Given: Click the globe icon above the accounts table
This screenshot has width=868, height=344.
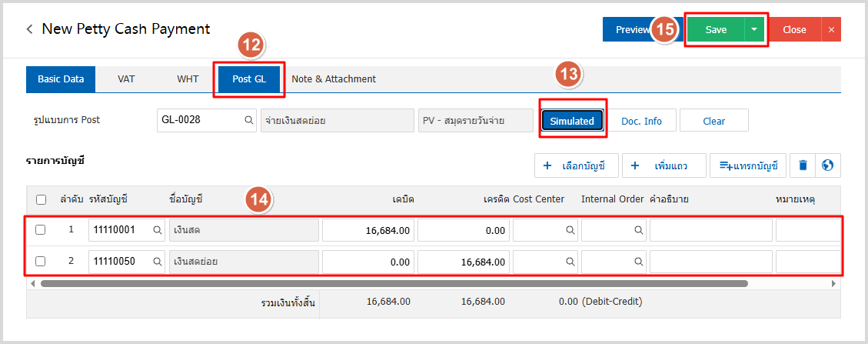Looking at the screenshot, I should 828,165.
